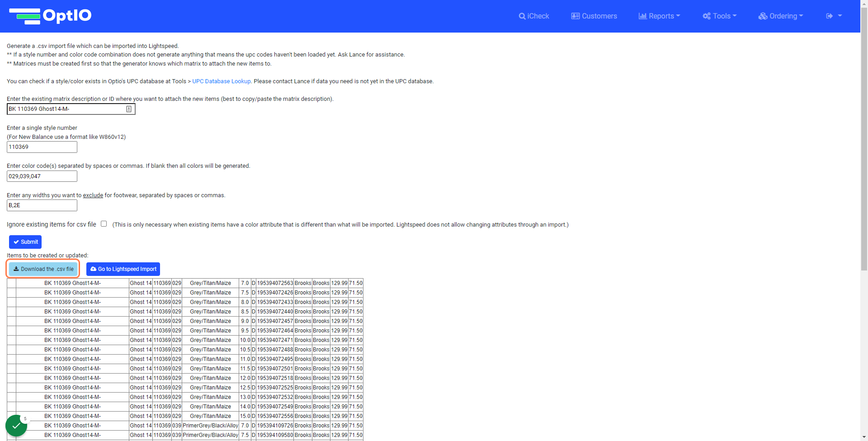Select UPC 195394072426 cell
The image size is (868, 441).
click(275, 293)
